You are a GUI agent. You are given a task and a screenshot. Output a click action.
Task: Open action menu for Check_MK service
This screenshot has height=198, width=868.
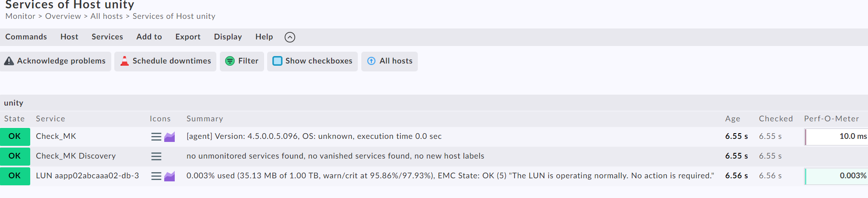(x=156, y=137)
